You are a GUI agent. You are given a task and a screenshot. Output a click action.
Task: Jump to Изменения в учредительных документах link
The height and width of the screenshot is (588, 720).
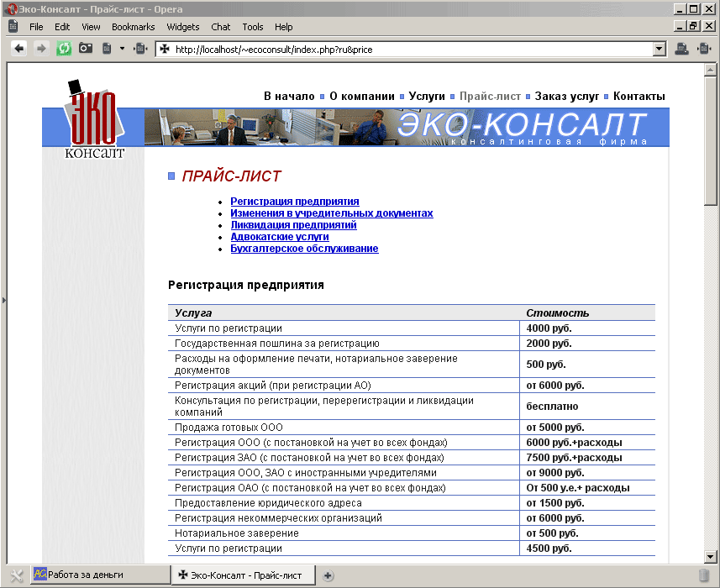[332, 213]
